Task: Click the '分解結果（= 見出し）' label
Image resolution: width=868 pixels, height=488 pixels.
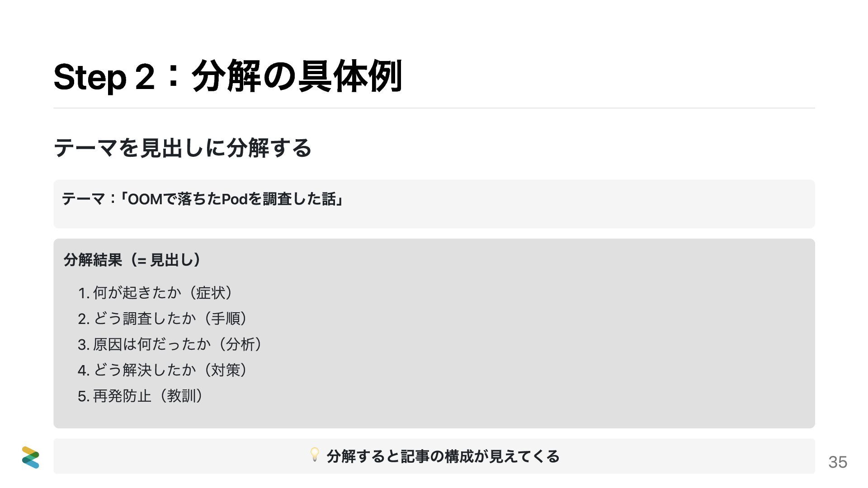Action: point(132,260)
